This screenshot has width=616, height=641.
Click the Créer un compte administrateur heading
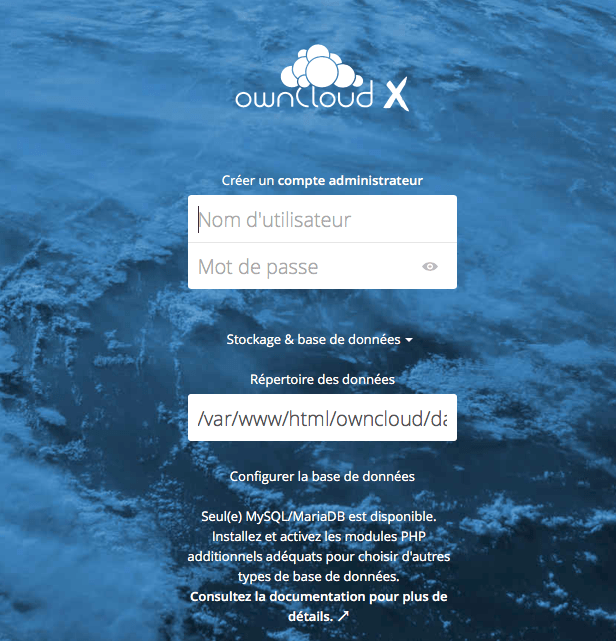click(322, 181)
